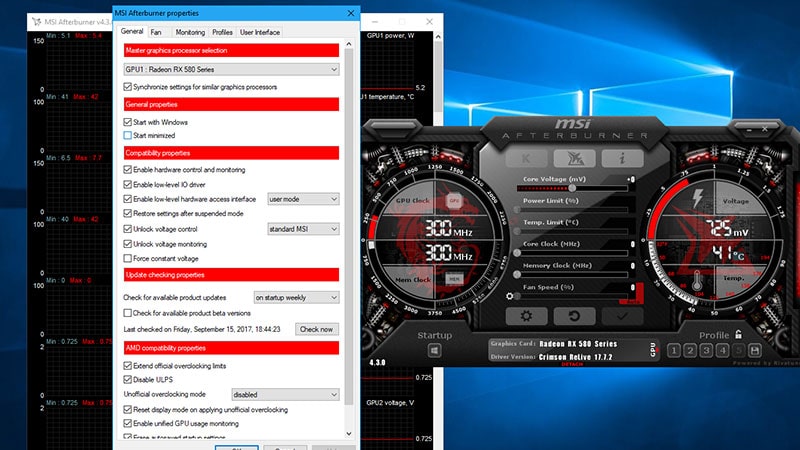This screenshot has height=450, width=800.
Task: Click the monitoring window vertical scrollbar thumb
Action: pyautogui.click(x=438, y=77)
